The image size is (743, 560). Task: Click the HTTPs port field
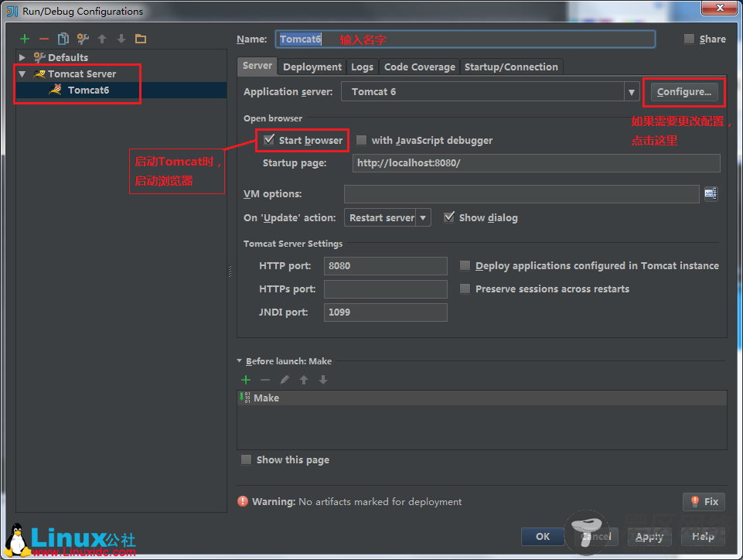(385, 289)
